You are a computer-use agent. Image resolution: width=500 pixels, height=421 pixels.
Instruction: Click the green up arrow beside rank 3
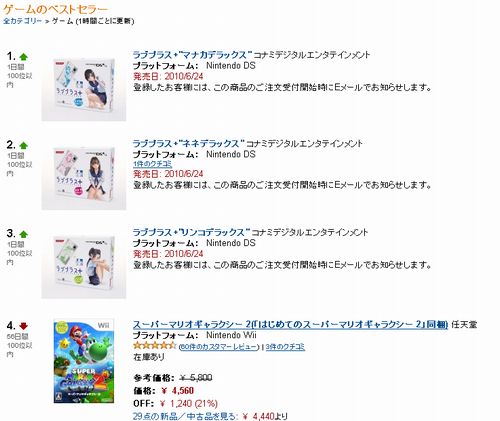(x=23, y=234)
